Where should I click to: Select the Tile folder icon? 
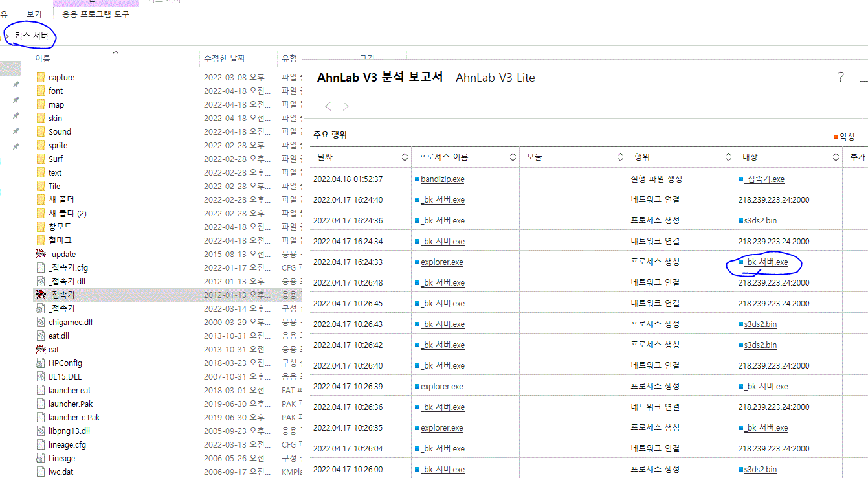tap(41, 186)
